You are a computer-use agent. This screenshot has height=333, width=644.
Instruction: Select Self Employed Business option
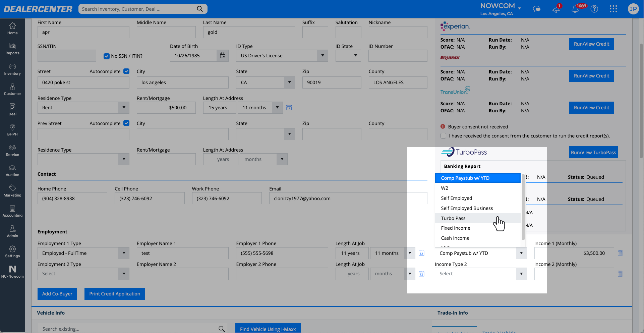pyautogui.click(x=478, y=208)
